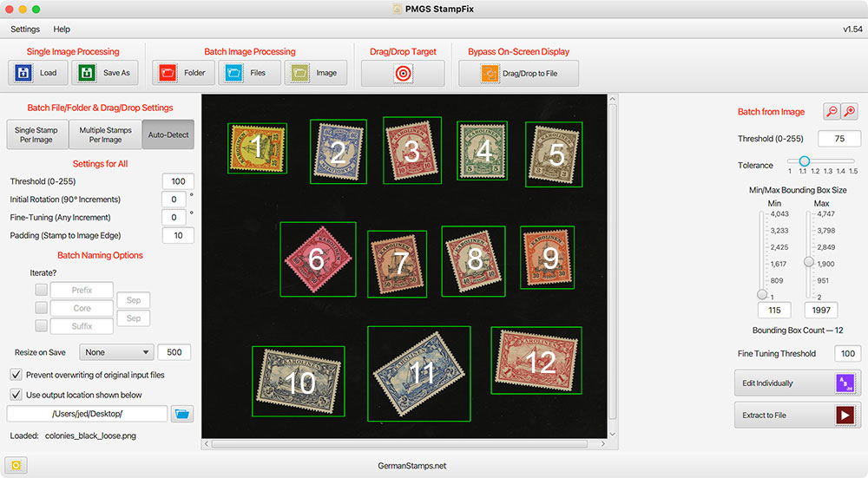The width and height of the screenshot is (868, 478).
Task: Click the preview scroll right arrow
Action: (x=603, y=443)
